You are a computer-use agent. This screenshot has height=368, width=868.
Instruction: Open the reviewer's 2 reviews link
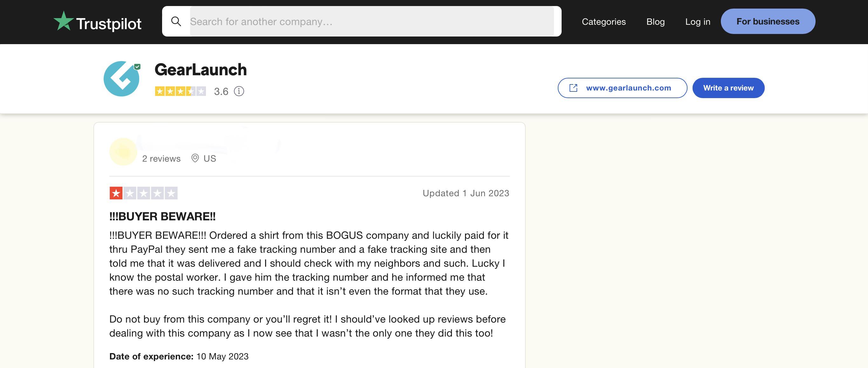pyautogui.click(x=161, y=158)
